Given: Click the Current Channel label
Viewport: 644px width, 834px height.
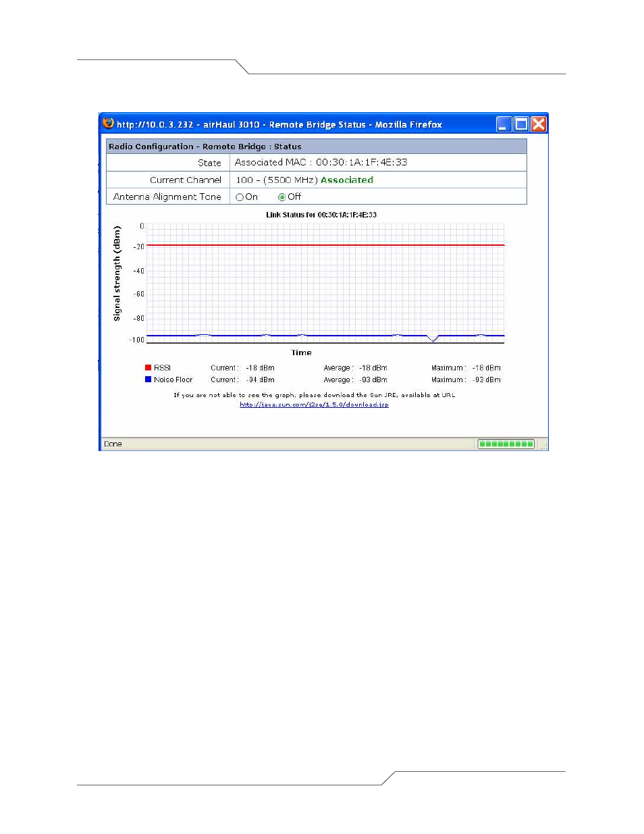Looking at the screenshot, I should [x=186, y=180].
